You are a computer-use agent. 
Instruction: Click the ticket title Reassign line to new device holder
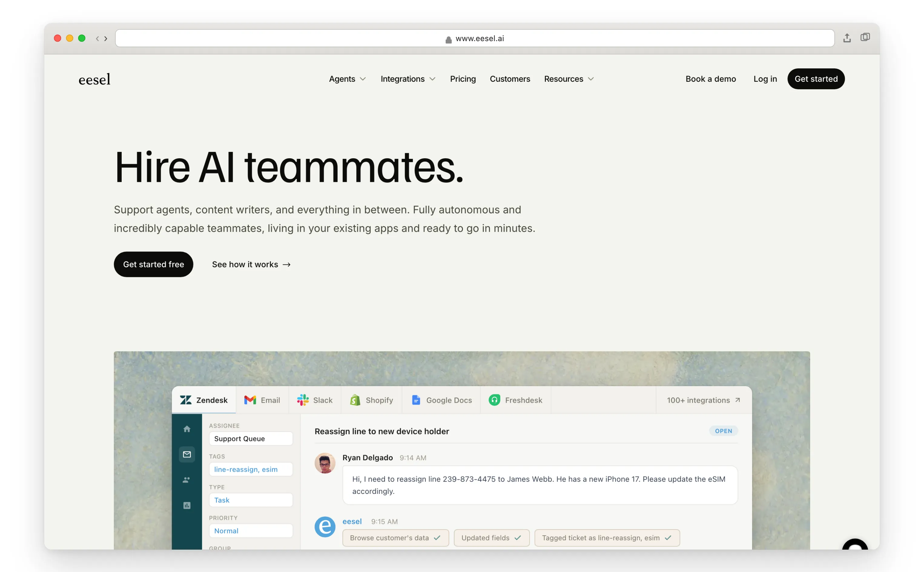pos(382,431)
